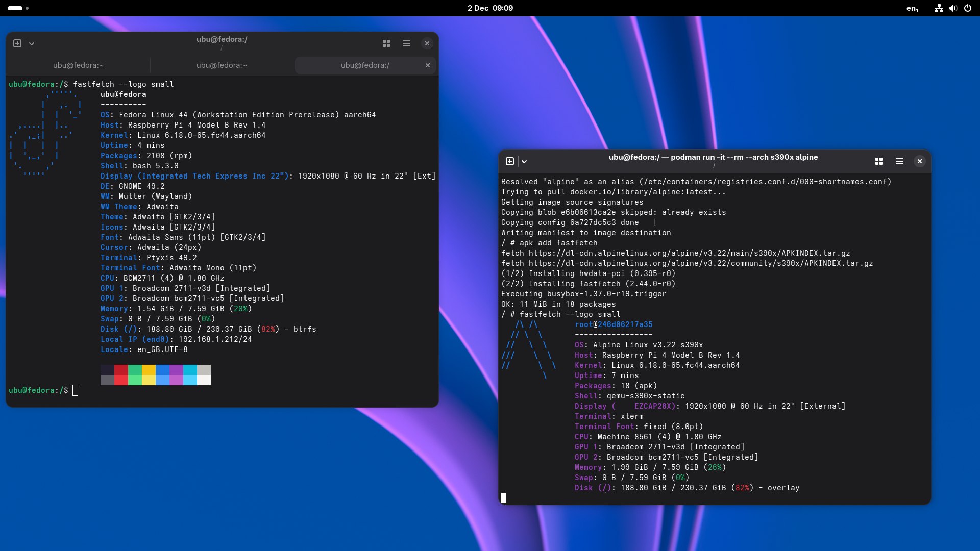This screenshot has width=980, height=551.
Task: Click the 'WM: Mutter (Wayland)' line
Action: click(x=146, y=196)
